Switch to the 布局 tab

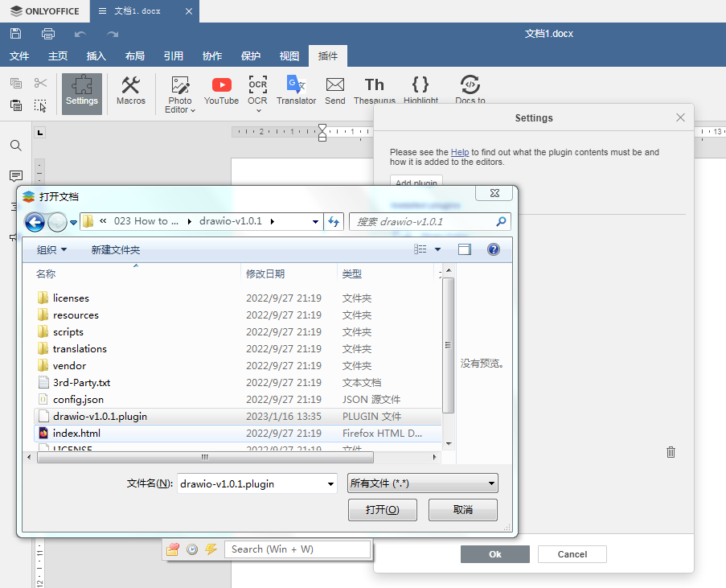point(135,56)
